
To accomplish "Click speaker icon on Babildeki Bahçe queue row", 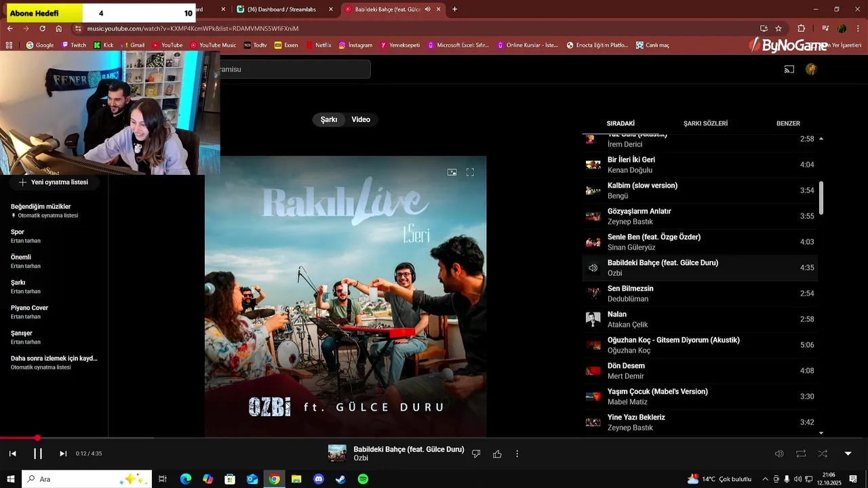I will click(x=593, y=268).
